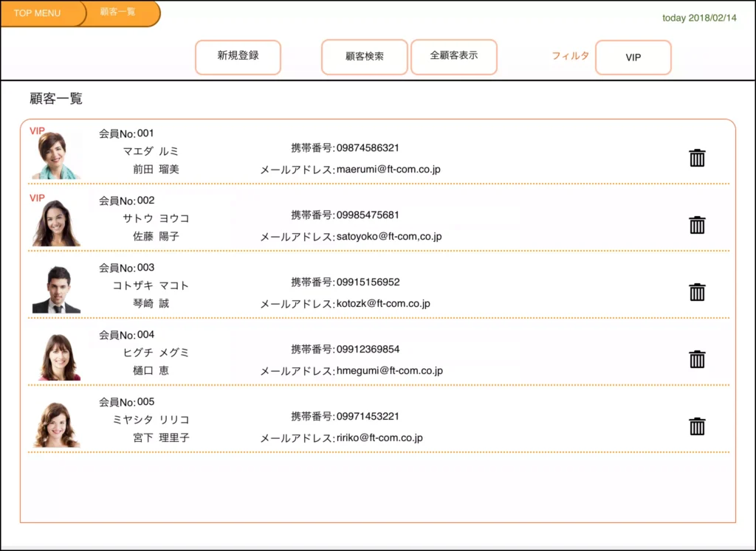
Task: Select the name ミヤシタ リリコ
Action: click(x=151, y=420)
